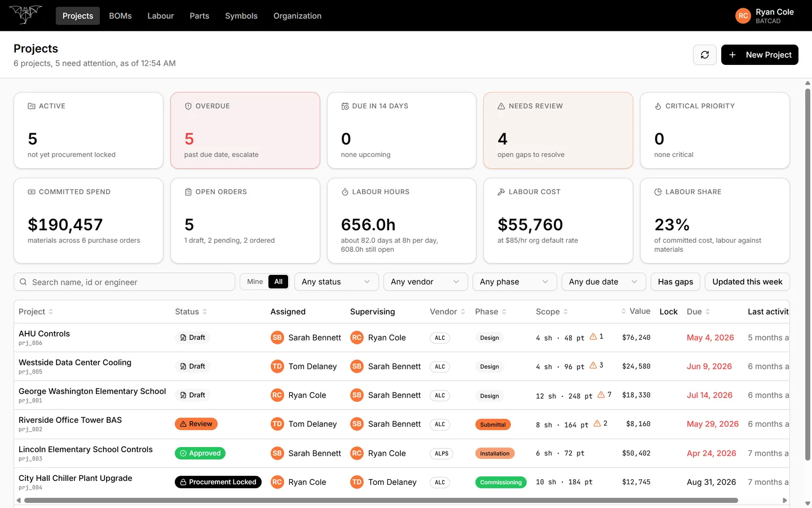
Task: Click the Needs Review warning triangle icon
Action: [501, 106]
